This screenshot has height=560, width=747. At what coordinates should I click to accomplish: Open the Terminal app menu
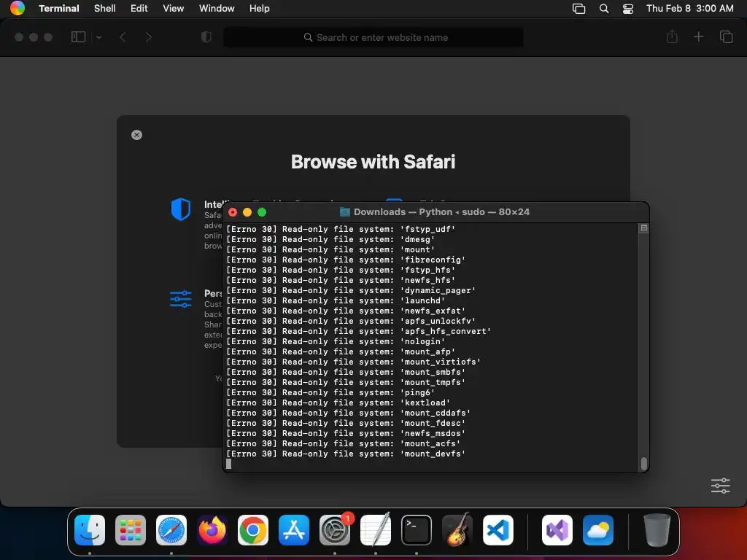tap(59, 9)
